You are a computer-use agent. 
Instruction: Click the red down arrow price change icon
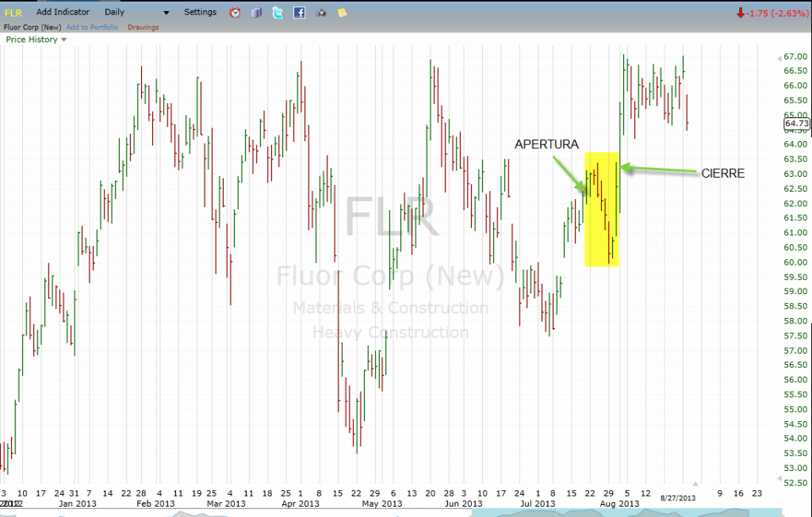[740, 13]
